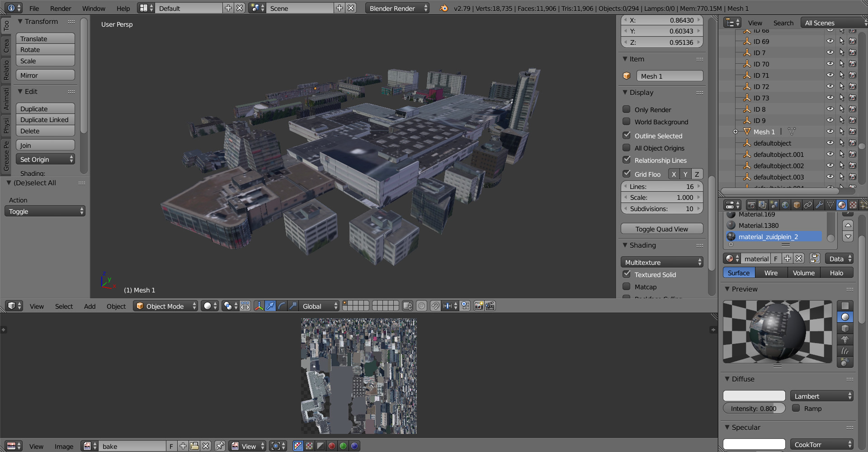Viewport: 868px width, 452px height.
Task: Toggle the 3D manipulator widget icon
Action: 259,306
